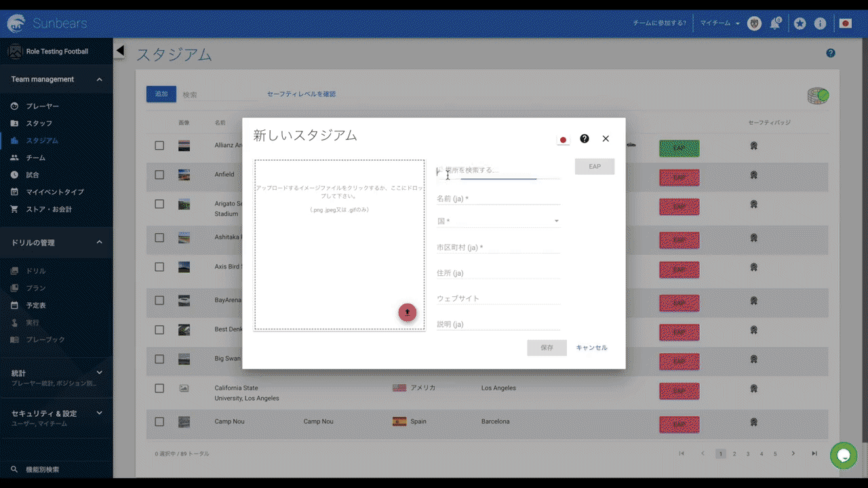
Task: Click the チーム (Teams) sidebar icon
Action: point(16,157)
